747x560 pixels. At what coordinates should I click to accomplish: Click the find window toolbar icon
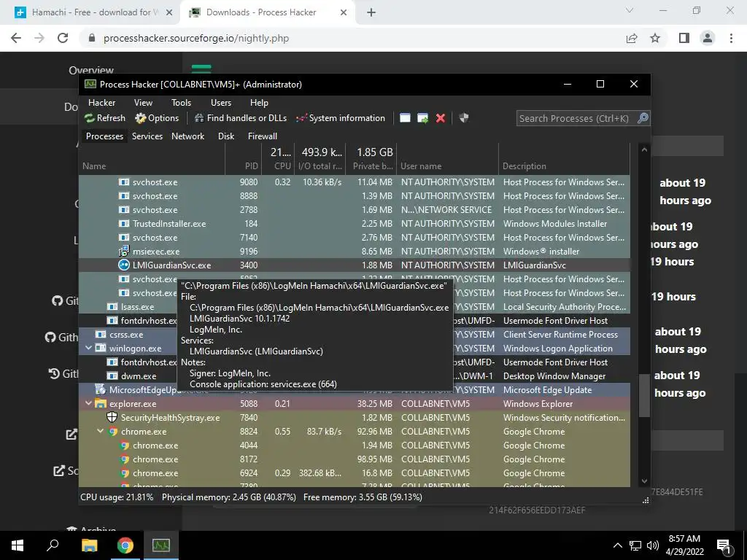[405, 118]
